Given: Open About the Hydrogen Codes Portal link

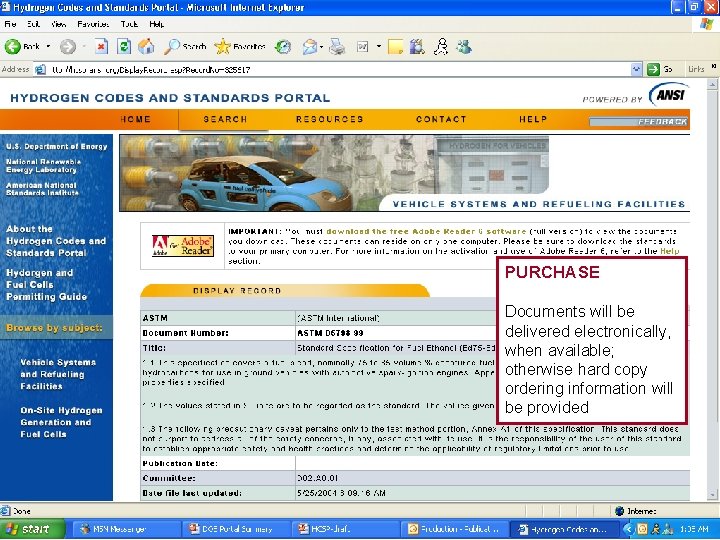Looking at the screenshot, I should point(56,241).
